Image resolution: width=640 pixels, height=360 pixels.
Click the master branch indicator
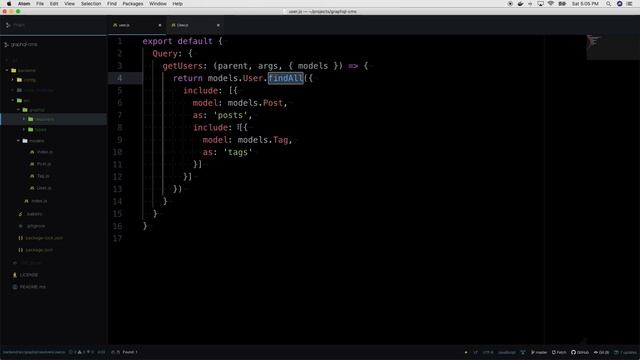[x=539, y=352]
